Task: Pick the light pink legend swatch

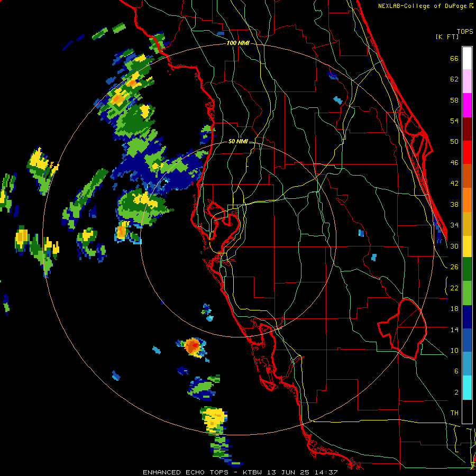Action: coord(467,81)
